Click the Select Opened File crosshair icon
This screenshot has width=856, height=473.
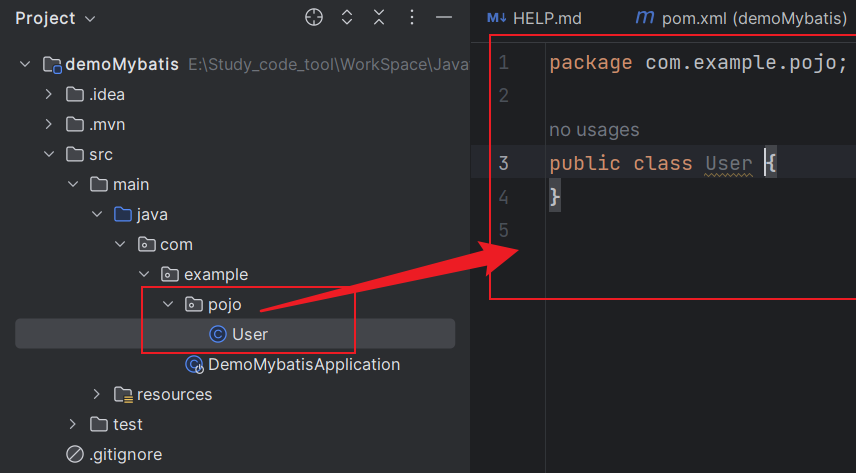click(x=314, y=18)
